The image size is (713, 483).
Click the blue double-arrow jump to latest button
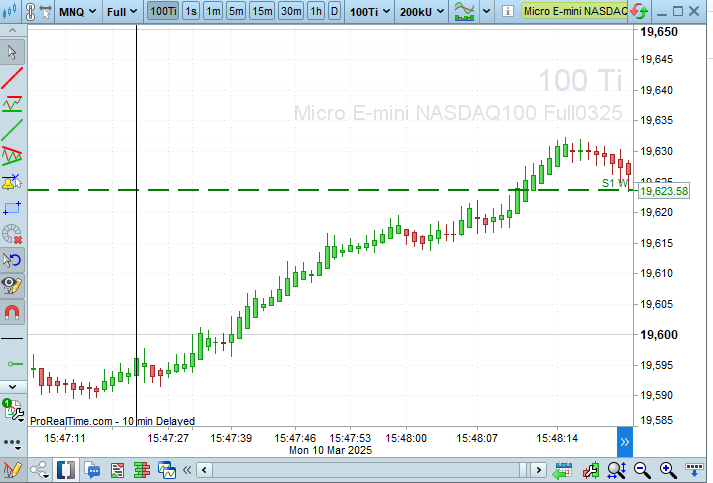click(x=625, y=442)
